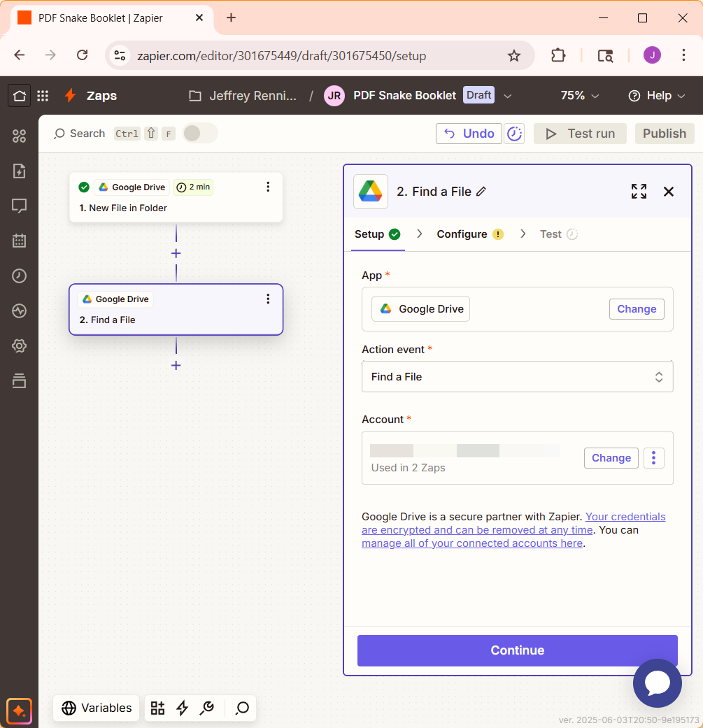Open the Zapier home icon

pyautogui.click(x=19, y=96)
